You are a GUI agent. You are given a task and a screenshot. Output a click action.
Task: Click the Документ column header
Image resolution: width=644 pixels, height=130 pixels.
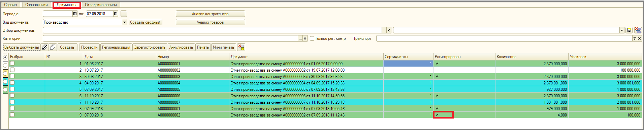click(306, 57)
